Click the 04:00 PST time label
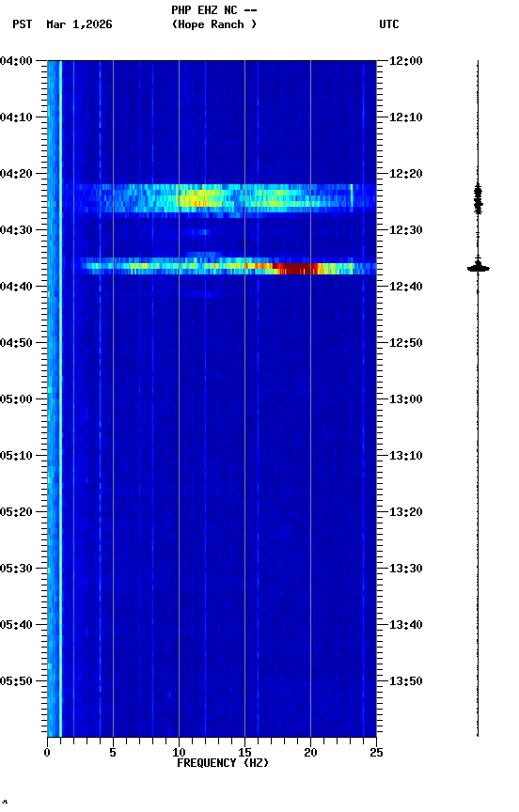This screenshot has height=812, width=519. coord(16,61)
